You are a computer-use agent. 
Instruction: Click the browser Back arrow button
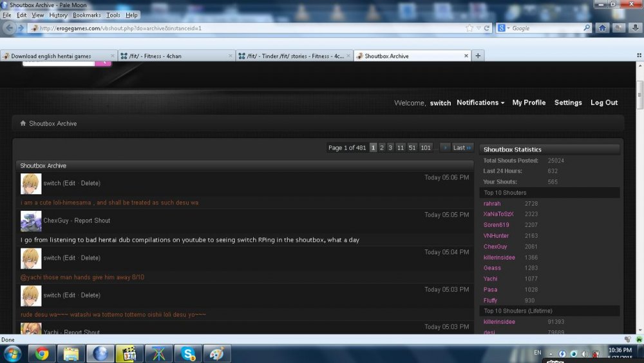[8, 28]
